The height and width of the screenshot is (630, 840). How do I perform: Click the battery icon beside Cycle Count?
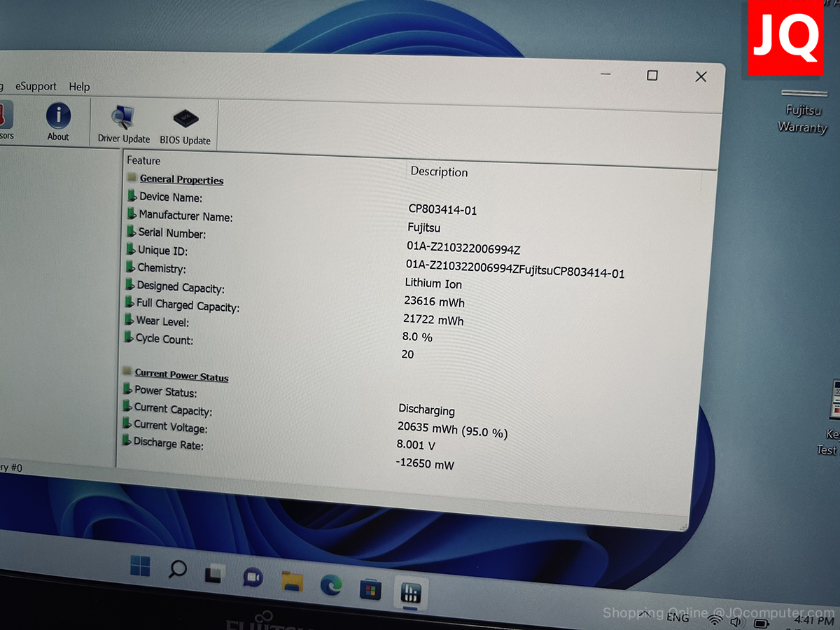(x=128, y=337)
